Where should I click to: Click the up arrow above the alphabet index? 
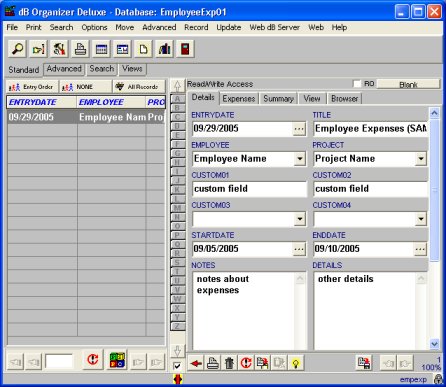coord(178,86)
